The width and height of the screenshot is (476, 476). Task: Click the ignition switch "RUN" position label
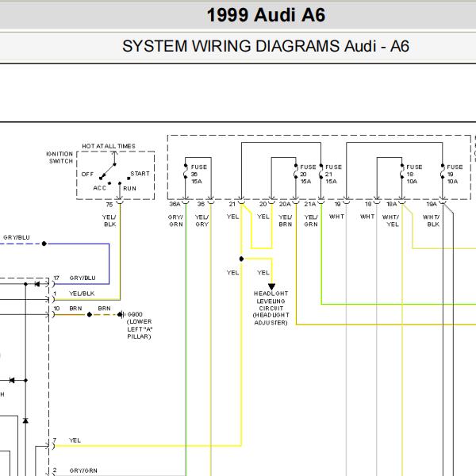click(x=129, y=188)
